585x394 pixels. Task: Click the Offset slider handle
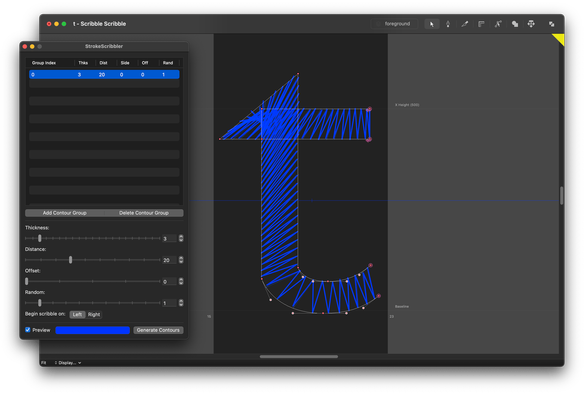click(26, 281)
